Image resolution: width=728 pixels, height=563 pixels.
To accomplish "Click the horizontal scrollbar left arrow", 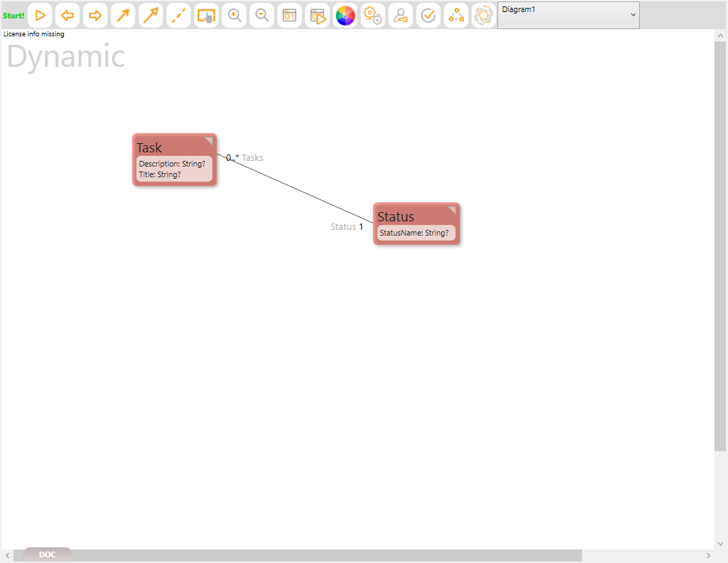I will (7, 556).
